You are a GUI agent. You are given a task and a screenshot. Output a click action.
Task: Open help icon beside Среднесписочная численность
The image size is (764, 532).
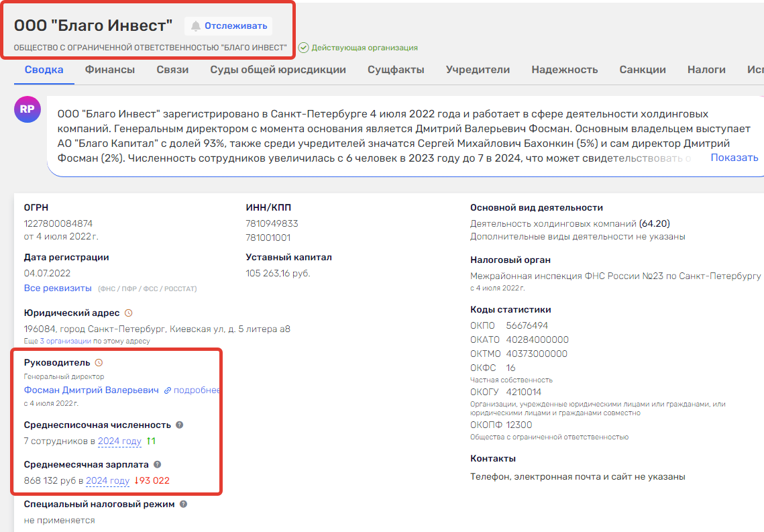tap(179, 425)
